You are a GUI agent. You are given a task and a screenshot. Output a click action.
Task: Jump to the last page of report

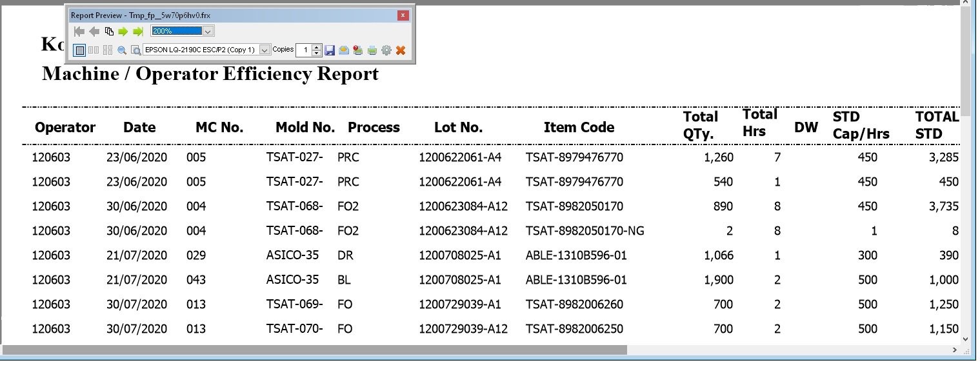click(137, 32)
